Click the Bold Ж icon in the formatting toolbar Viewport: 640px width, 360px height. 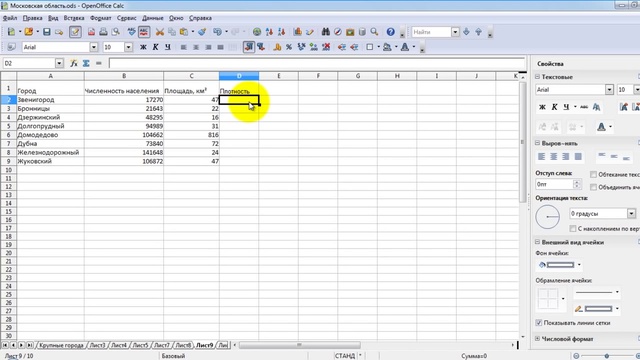point(143,47)
